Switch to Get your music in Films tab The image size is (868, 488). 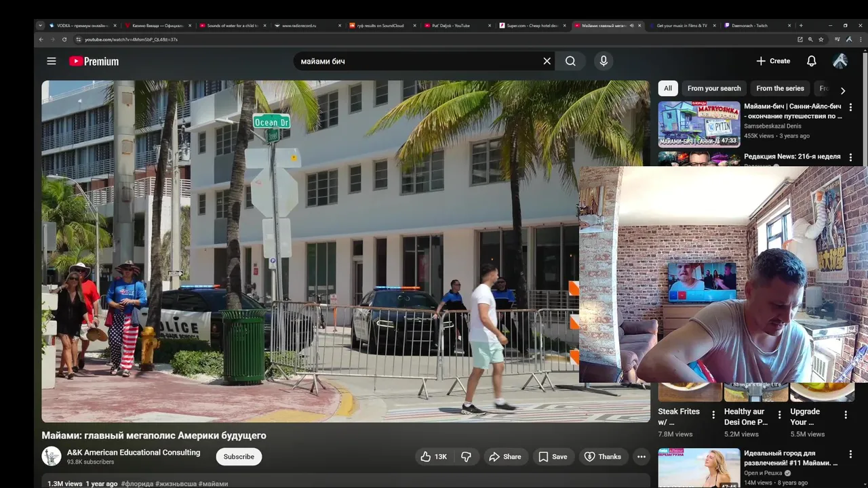pos(682,26)
